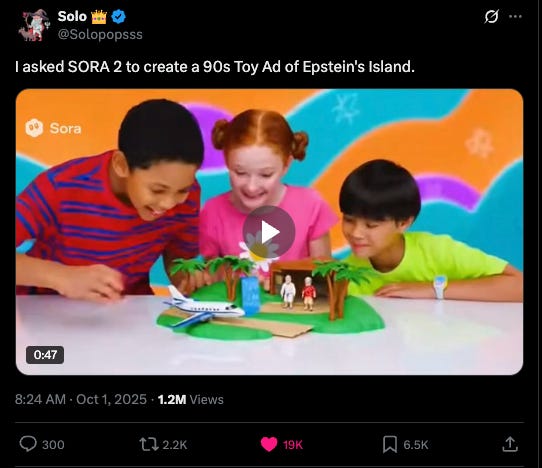Image resolution: width=542 pixels, height=468 pixels.
Task: Click the 19K likes count
Action: (x=293, y=444)
